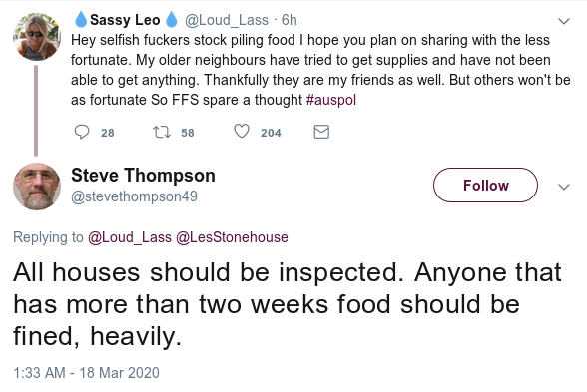Follow Steve Thompson
The height and width of the screenshot is (392, 587).
coord(485,186)
